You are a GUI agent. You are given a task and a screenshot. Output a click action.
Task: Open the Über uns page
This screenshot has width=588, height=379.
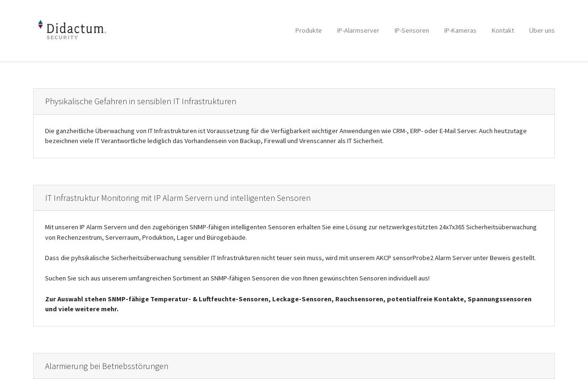[542, 30]
